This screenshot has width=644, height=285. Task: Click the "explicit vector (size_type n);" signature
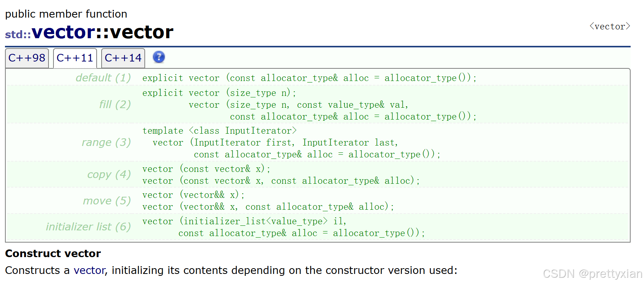point(219,93)
